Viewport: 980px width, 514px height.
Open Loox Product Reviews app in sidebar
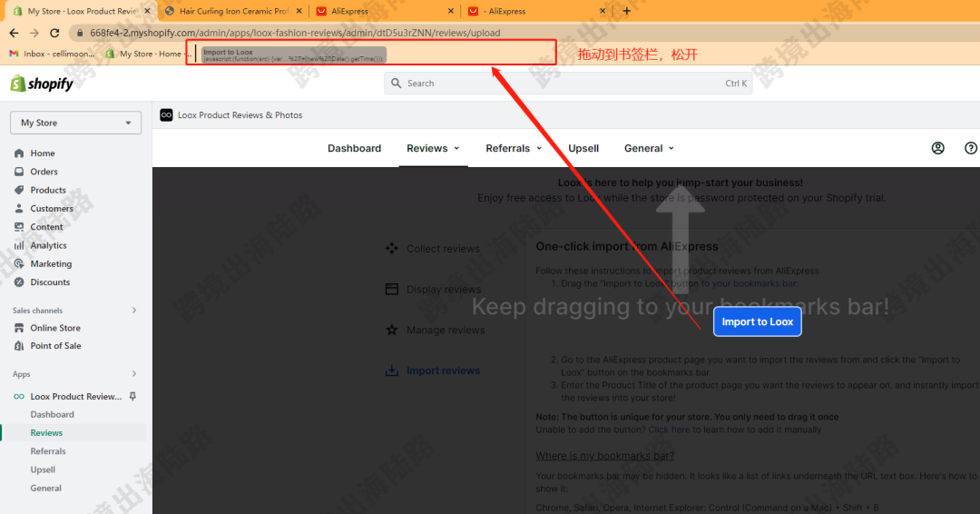[x=75, y=397]
